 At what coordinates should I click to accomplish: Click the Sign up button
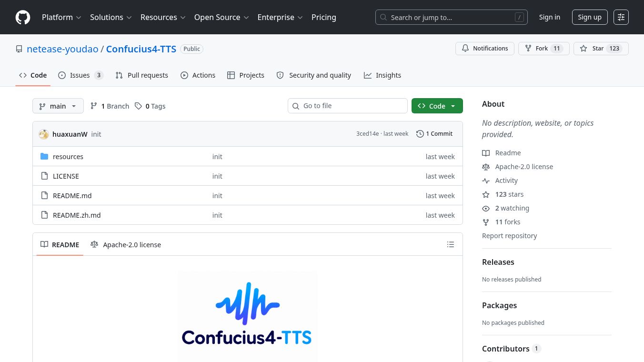590,17
